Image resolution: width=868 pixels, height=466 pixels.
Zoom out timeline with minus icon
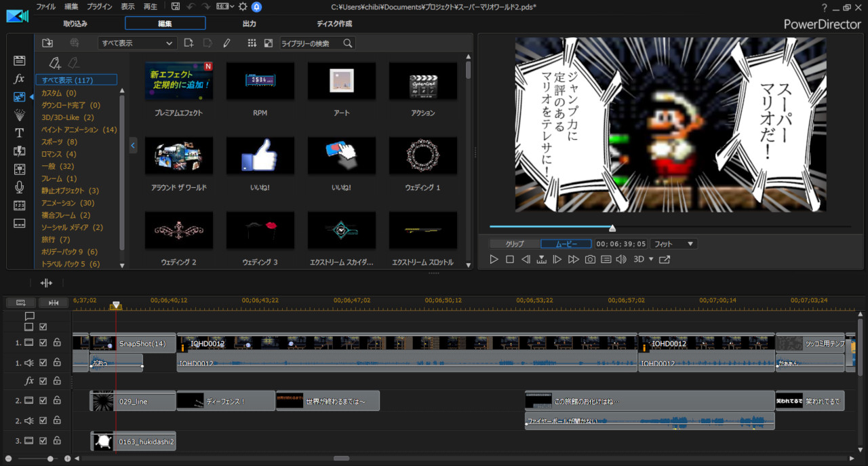coord(8,459)
